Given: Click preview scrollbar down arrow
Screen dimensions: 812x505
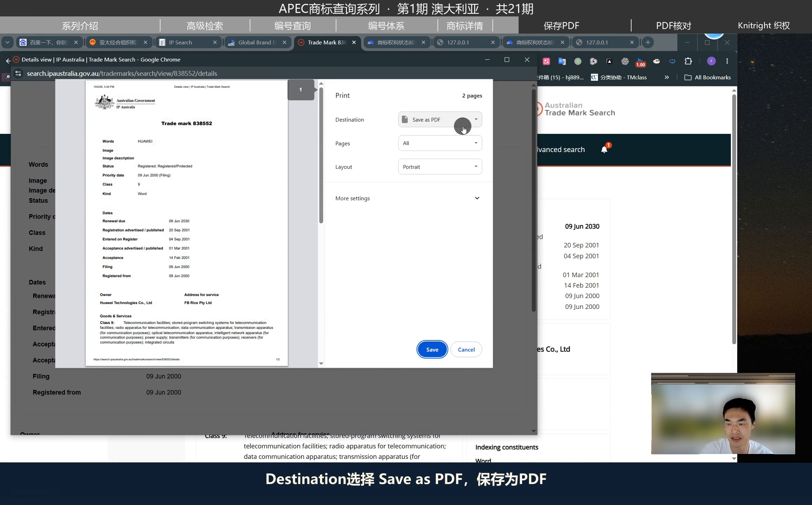Looking at the screenshot, I should tap(321, 363).
